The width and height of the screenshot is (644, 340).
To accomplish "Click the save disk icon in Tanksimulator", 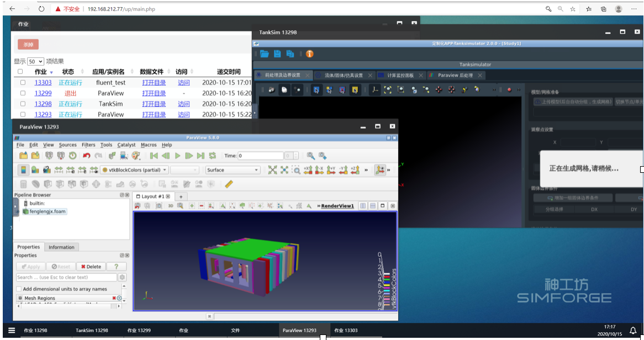I will click(277, 54).
